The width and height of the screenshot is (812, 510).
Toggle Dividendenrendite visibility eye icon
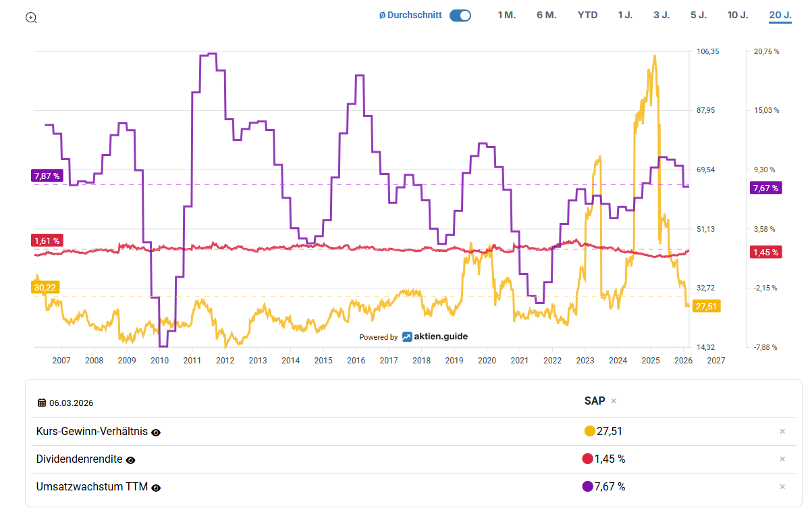[131, 460]
